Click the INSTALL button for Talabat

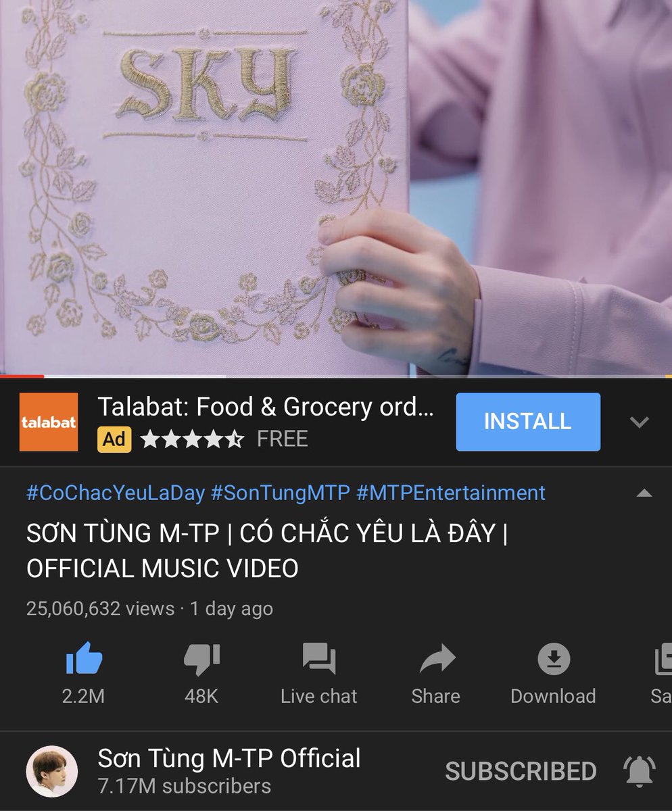(528, 422)
